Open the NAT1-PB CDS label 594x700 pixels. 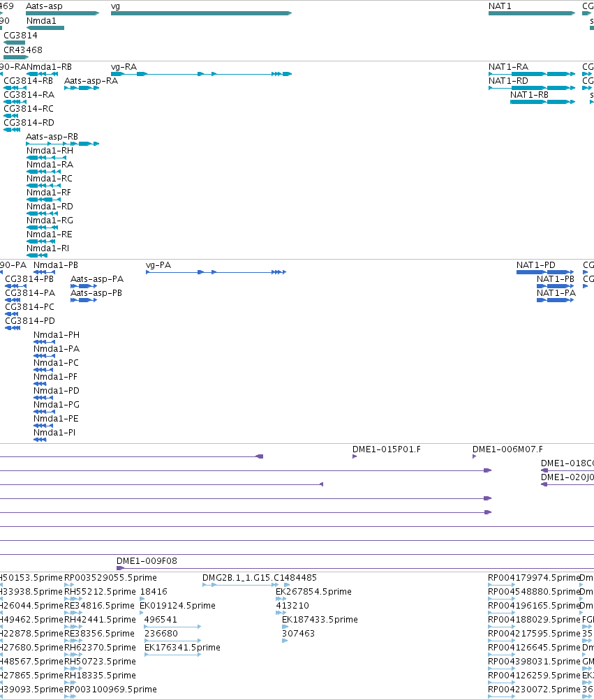pyautogui.click(x=556, y=279)
